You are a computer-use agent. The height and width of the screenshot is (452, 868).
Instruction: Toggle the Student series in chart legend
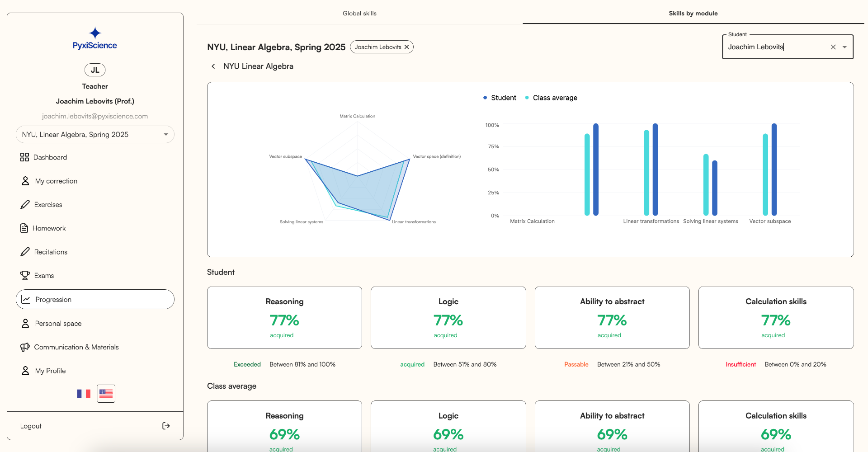tap(499, 97)
